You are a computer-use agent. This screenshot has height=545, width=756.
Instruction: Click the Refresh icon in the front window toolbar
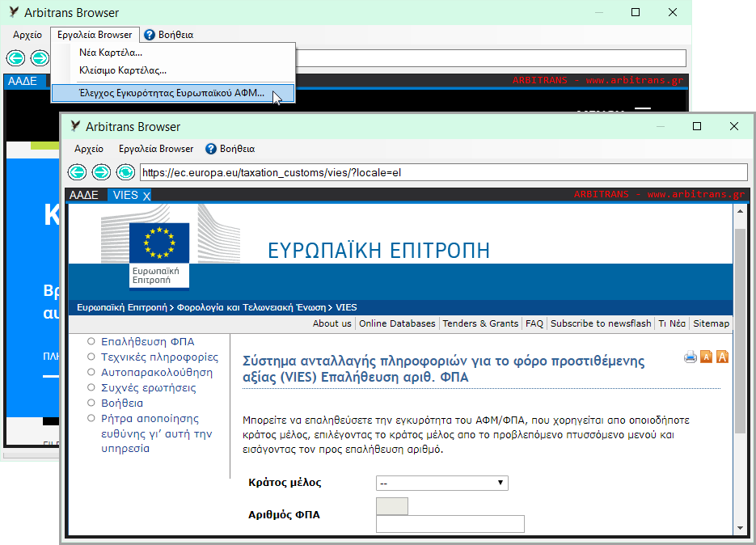click(x=125, y=172)
